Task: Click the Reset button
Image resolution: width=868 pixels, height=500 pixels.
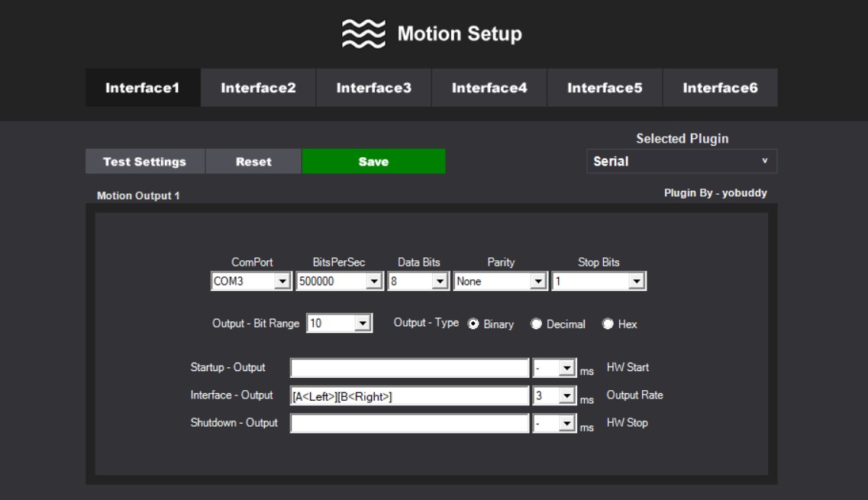Action: tap(253, 162)
